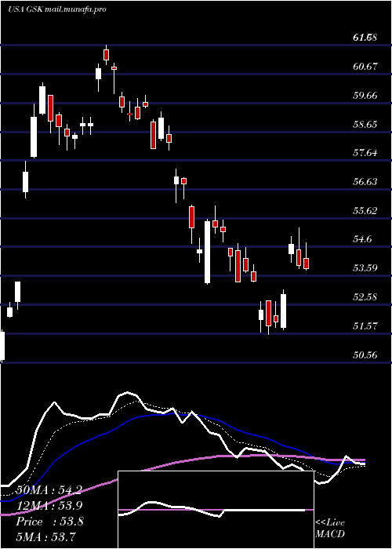This screenshot has width=392, height=549.
Task: Select the 57.64 price axis label
Action: pyautogui.click(x=366, y=153)
